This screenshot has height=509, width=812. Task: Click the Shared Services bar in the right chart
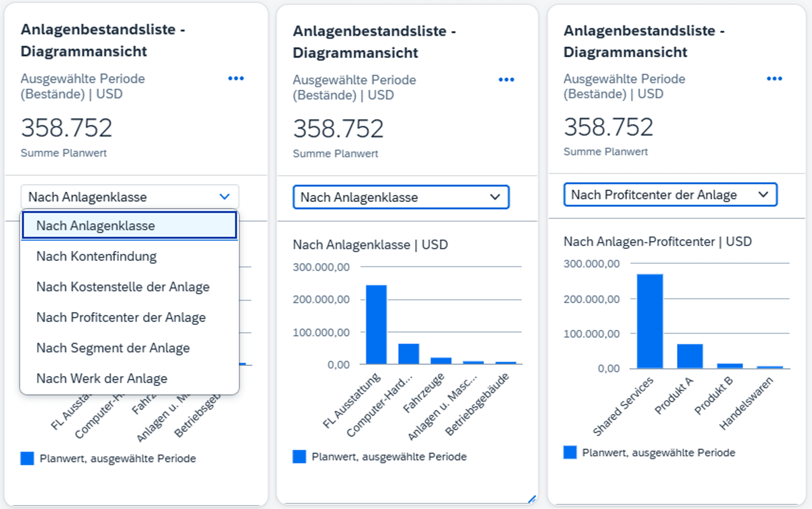coord(649,321)
